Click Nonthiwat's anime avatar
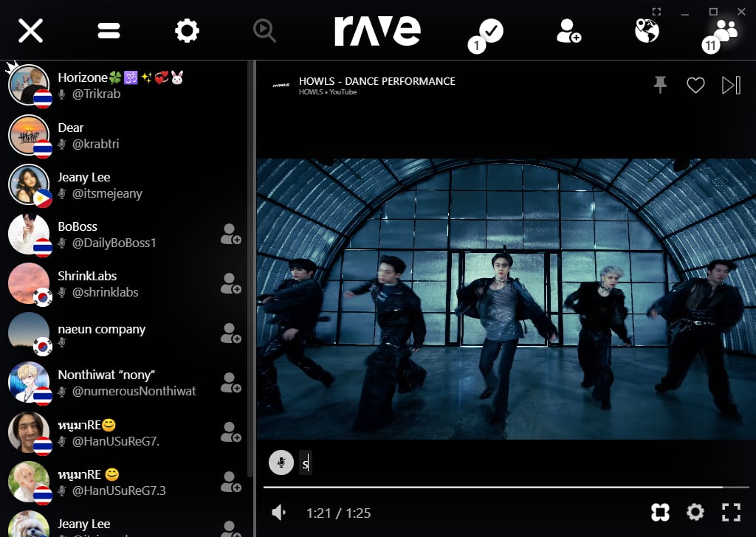The image size is (756, 537). point(29,384)
